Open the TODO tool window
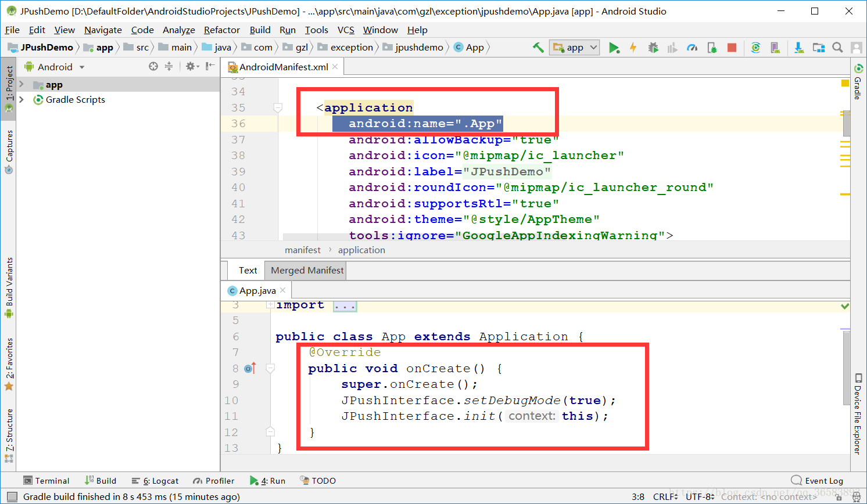 pos(318,481)
